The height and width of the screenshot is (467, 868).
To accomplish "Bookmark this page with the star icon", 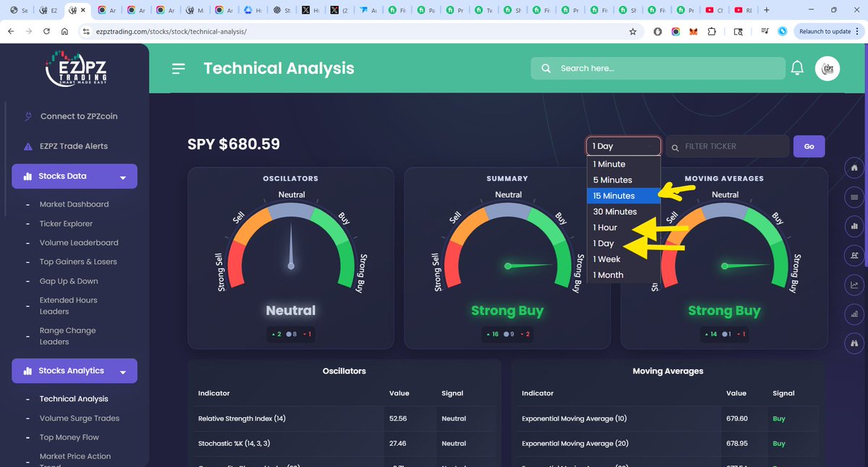I will pos(633,31).
